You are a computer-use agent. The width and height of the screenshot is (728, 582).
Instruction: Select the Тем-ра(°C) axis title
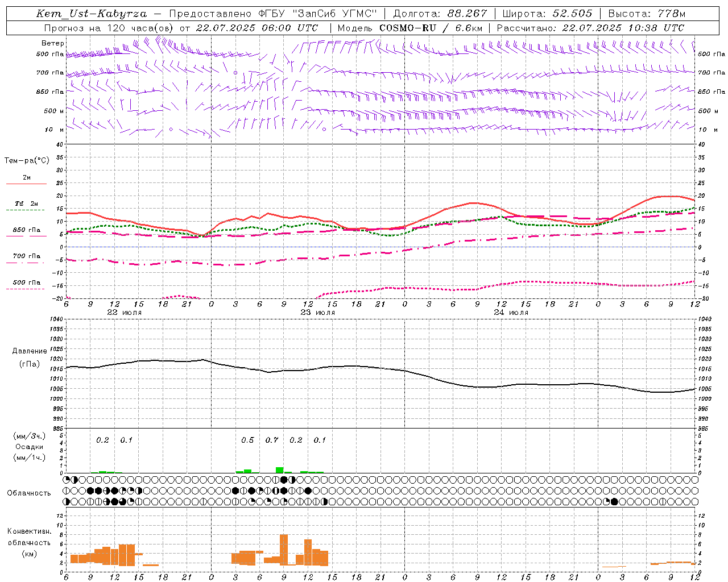click(27, 161)
